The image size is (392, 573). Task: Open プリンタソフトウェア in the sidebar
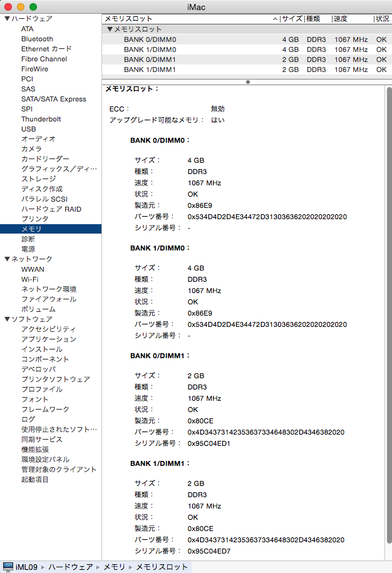coord(56,379)
